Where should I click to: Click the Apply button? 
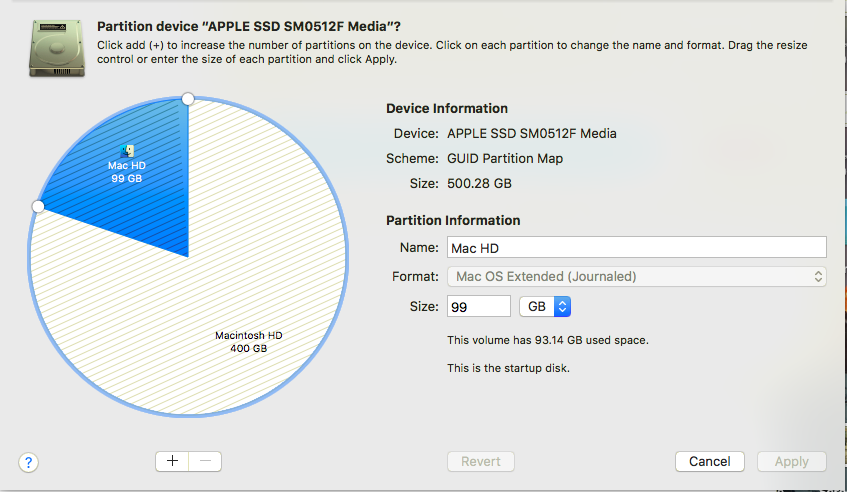point(791,462)
